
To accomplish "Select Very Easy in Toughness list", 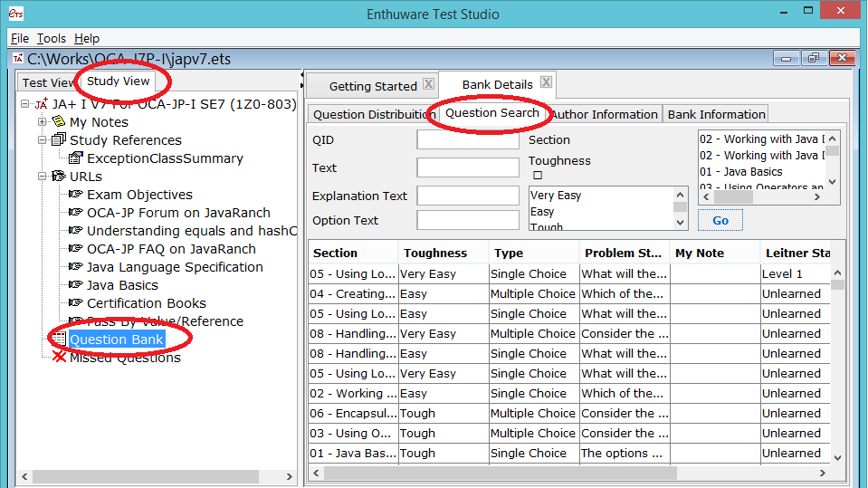I will point(556,195).
